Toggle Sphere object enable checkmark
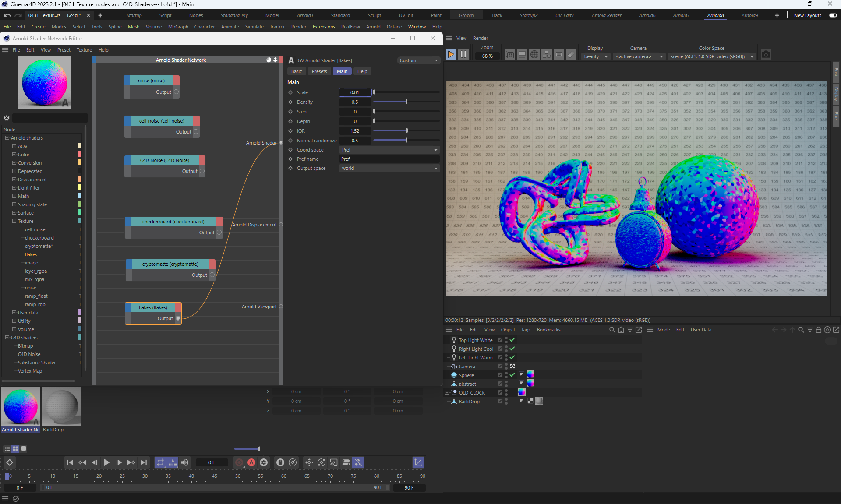 (x=512, y=375)
